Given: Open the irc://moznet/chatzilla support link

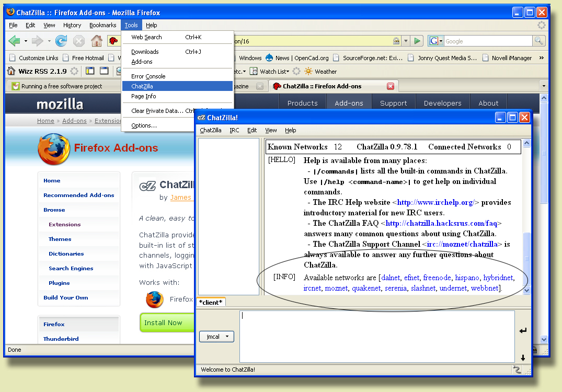Looking at the screenshot, I should (x=462, y=244).
